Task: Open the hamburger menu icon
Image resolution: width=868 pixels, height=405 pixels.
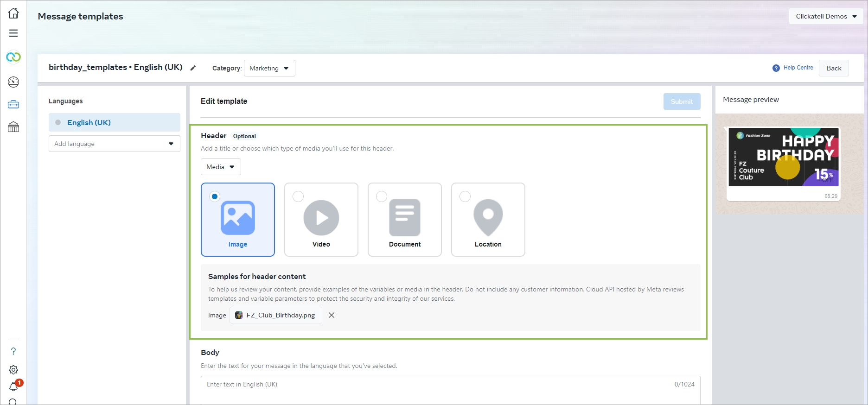Action: click(13, 33)
